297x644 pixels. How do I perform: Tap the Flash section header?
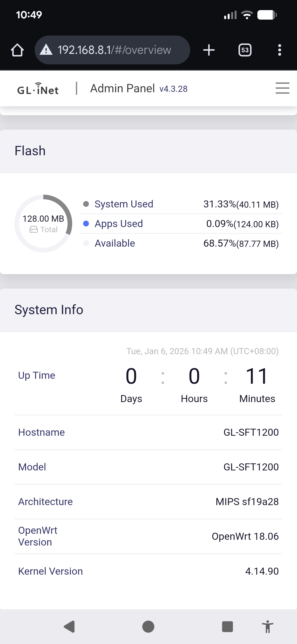30,151
